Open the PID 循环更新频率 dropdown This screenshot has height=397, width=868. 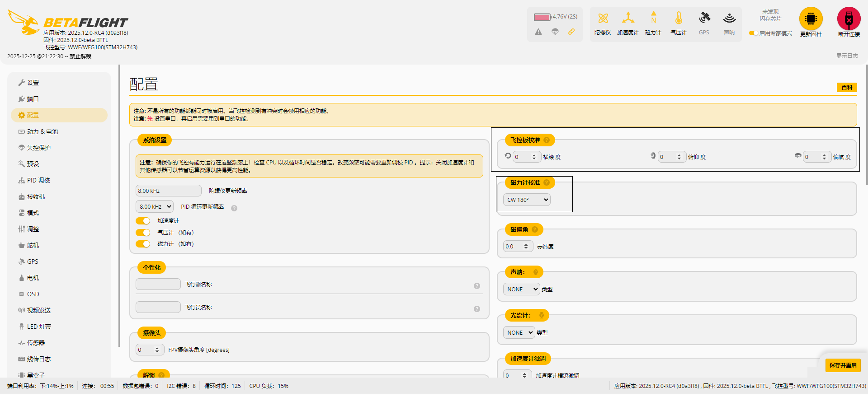(155, 207)
